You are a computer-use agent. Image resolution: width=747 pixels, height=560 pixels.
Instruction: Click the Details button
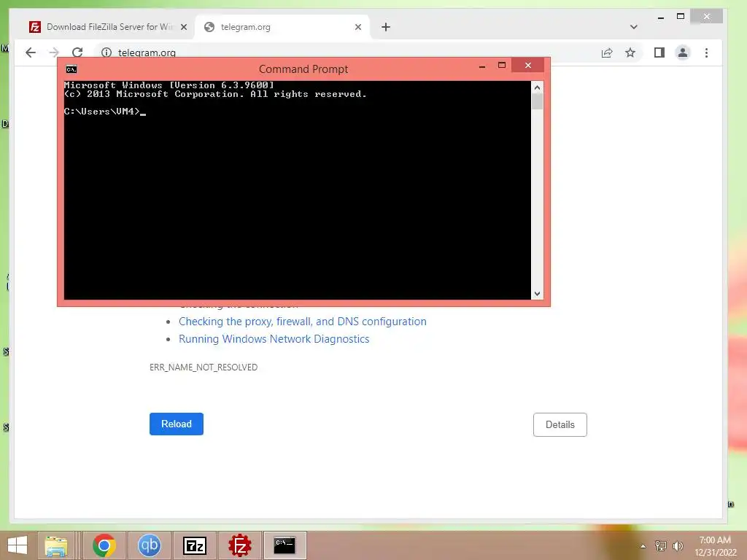point(560,425)
